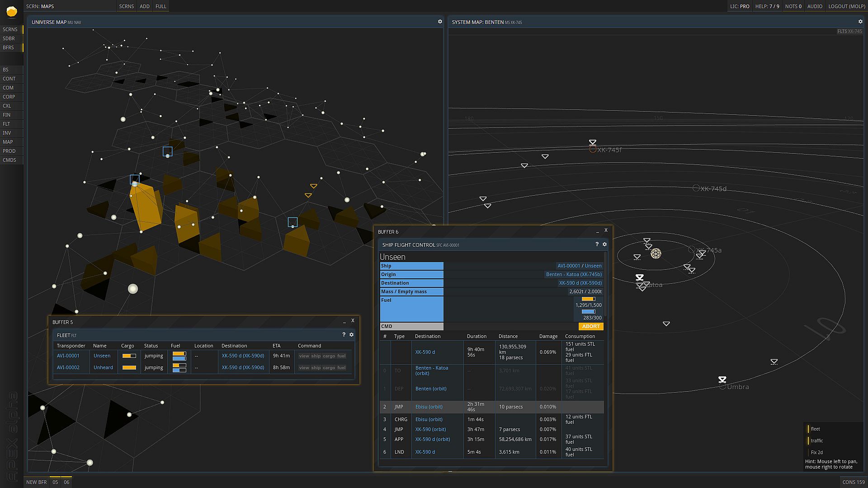Click Fleet panel help question mark
The width and height of the screenshot is (868, 488).
[344, 335]
